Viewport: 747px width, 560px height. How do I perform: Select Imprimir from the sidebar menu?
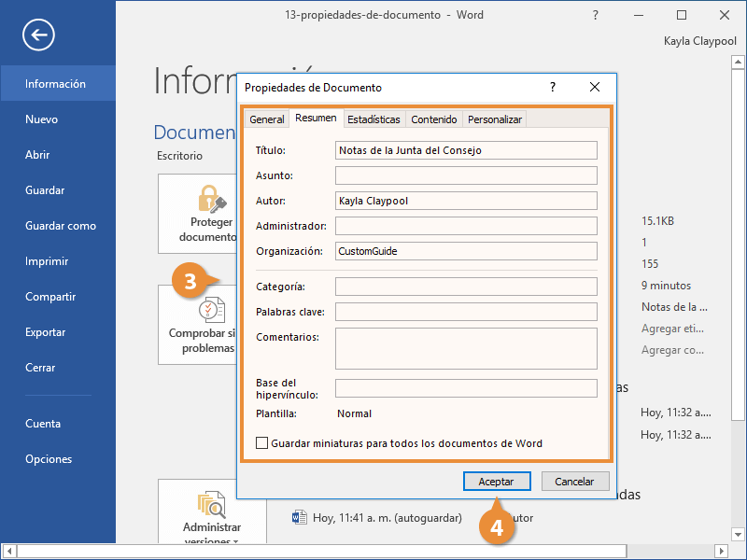point(47,261)
